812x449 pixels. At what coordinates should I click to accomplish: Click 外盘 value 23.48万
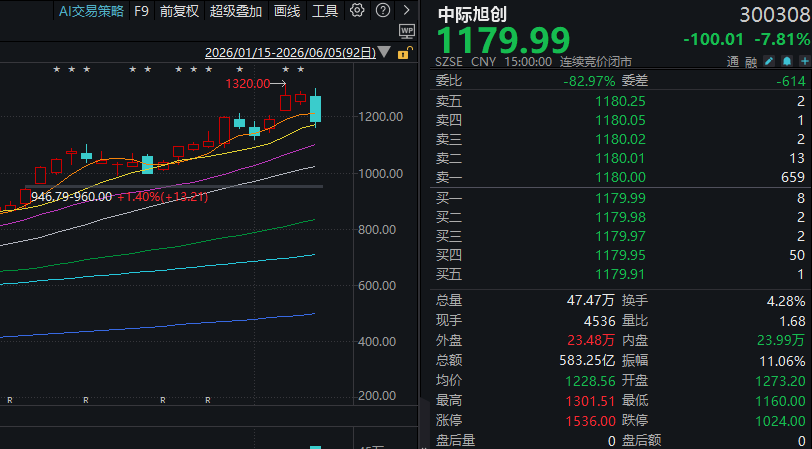pyautogui.click(x=591, y=340)
